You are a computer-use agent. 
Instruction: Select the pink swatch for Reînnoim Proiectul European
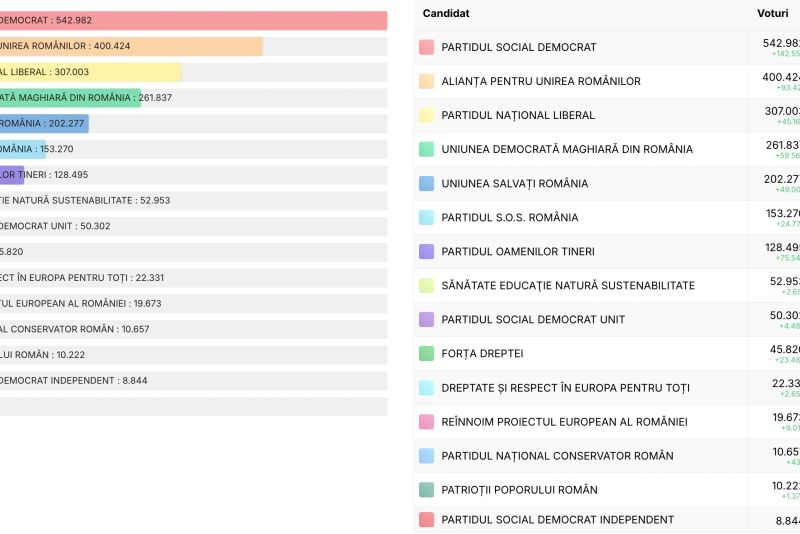pos(426,421)
